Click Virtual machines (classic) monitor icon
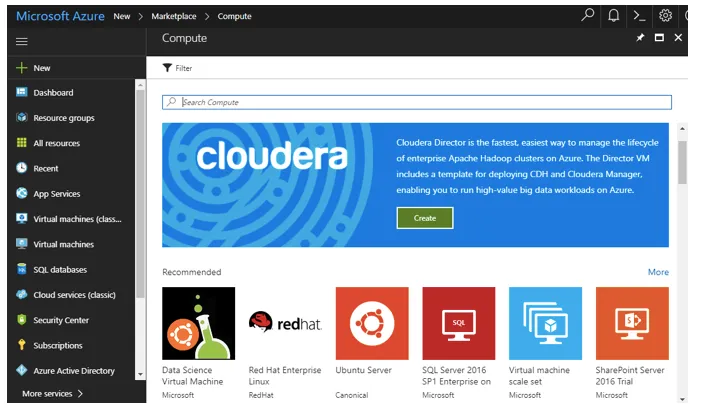This screenshot has width=704, height=413. (x=22, y=219)
